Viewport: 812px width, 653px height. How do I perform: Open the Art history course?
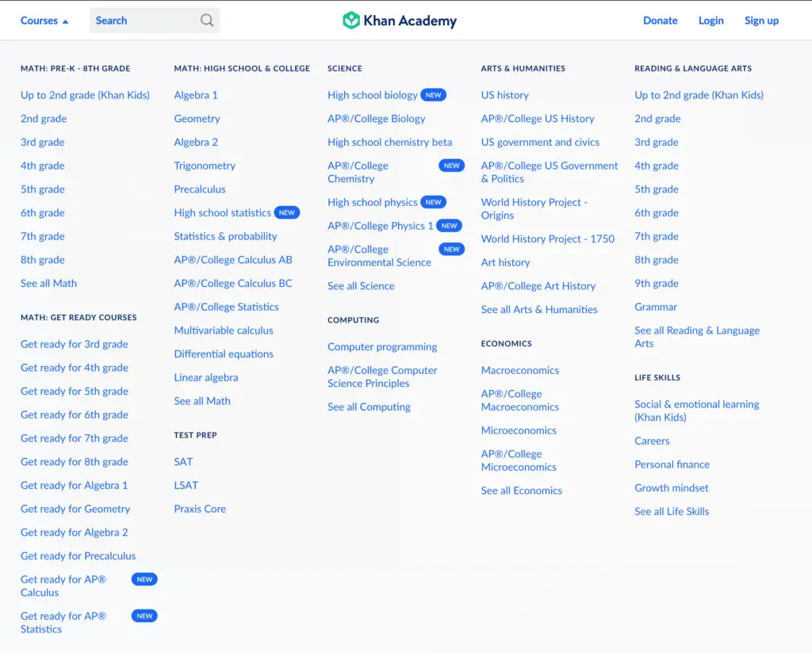(x=505, y=263)
